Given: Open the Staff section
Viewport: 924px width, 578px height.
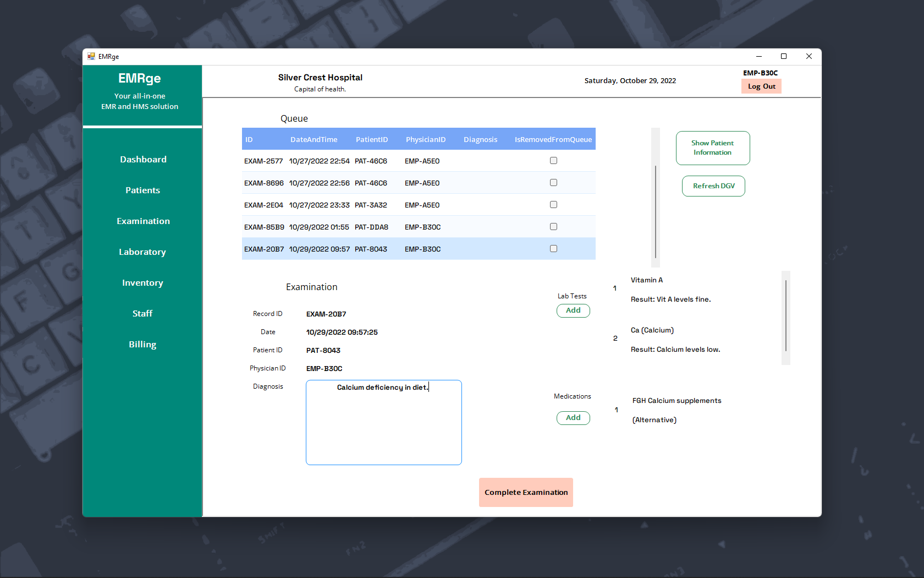Looking at the screenshot, I should (x=142, y=313).
